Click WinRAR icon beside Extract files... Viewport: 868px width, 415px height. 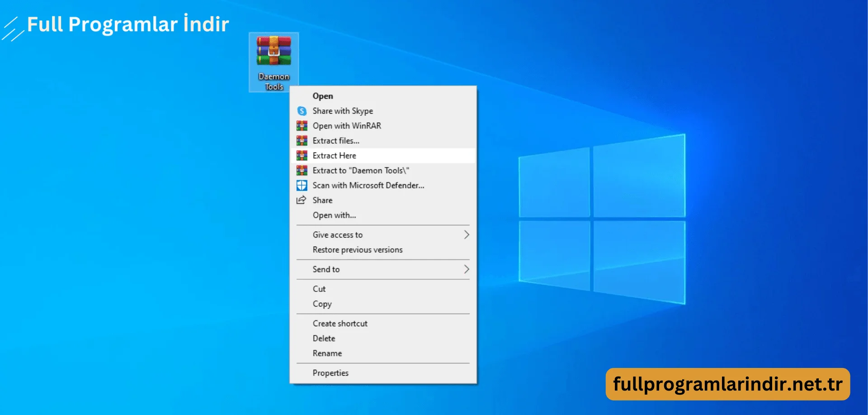tap(302, 141)
